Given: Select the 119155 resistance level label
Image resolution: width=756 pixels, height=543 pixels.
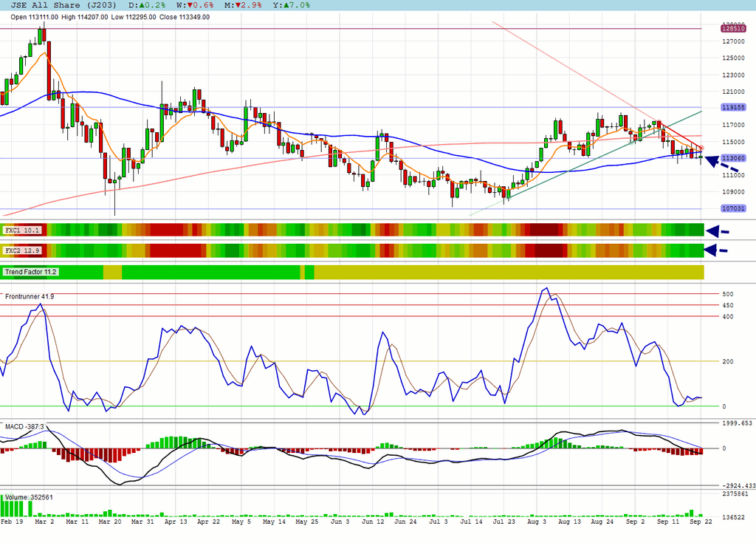Looking at the screenshot, I should (x=733, y=107).
